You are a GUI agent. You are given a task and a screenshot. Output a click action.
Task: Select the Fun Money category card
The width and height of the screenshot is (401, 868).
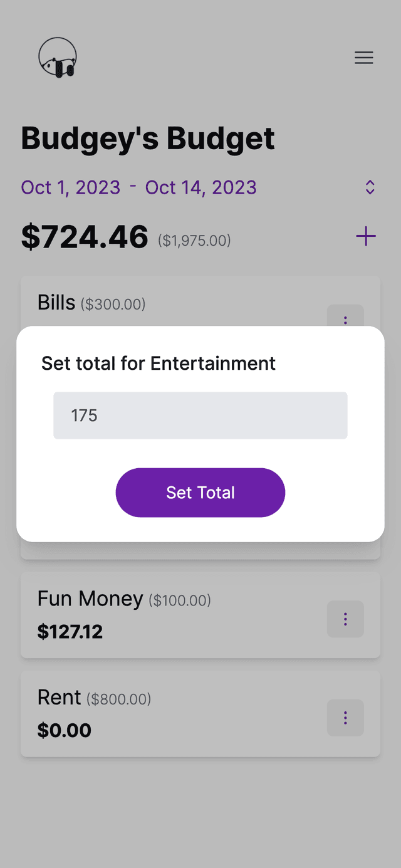pyautogui.click(x=200, y=615)
